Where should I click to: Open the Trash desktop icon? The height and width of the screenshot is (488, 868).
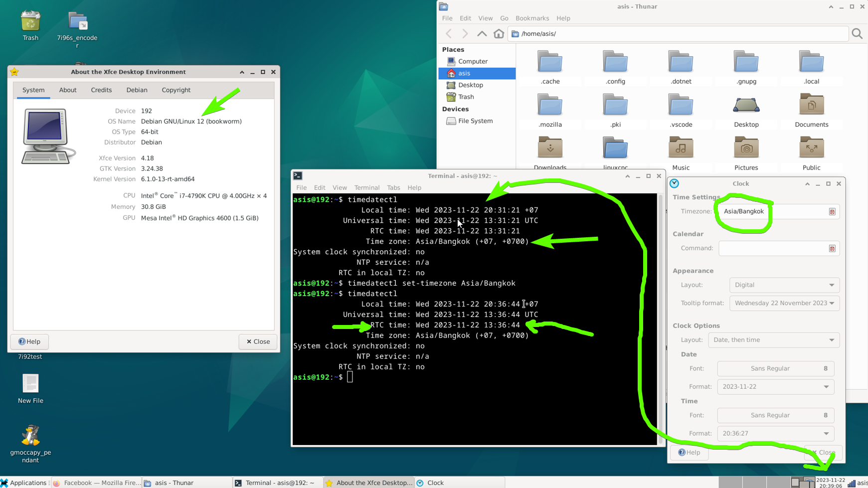point(30,26)
